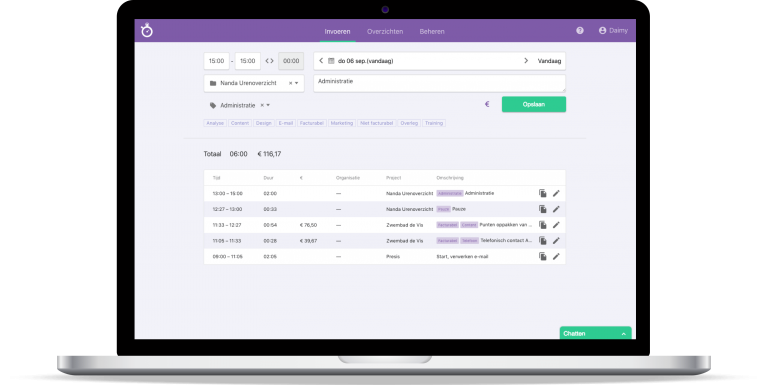Screen dimensions: 768x385
Task: Open the Beheren tab
Action: [432, 31]
